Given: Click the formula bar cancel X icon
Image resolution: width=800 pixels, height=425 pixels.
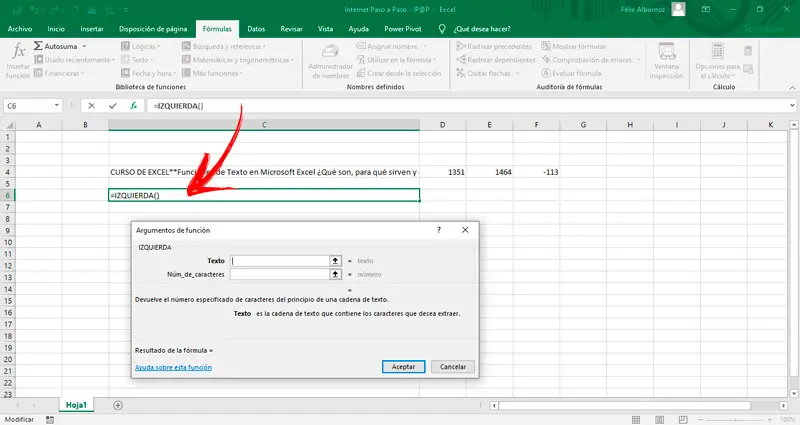Looking at the screenshot, I should (92, 105).
